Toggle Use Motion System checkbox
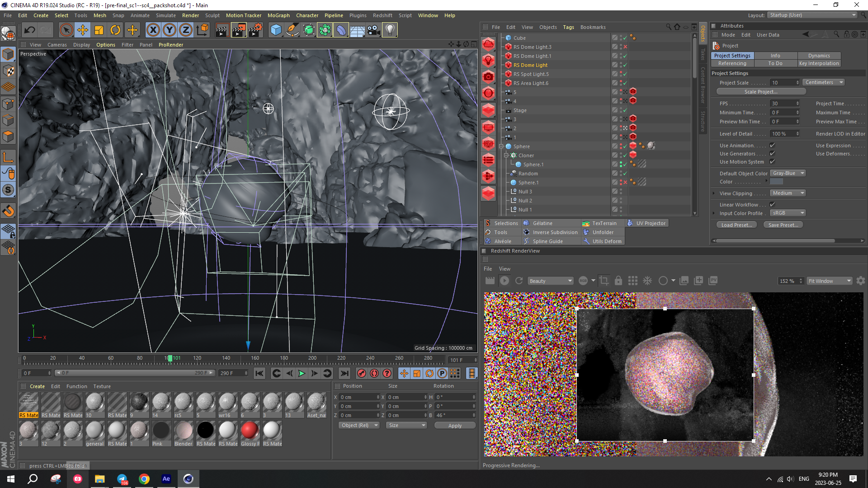The width and height of the screenshot is (868, 488). [772, 162]
